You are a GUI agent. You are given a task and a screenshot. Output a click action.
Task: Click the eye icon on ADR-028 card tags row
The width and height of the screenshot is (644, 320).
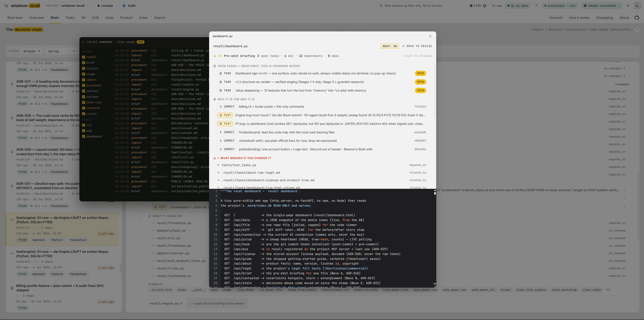(31, 138)
